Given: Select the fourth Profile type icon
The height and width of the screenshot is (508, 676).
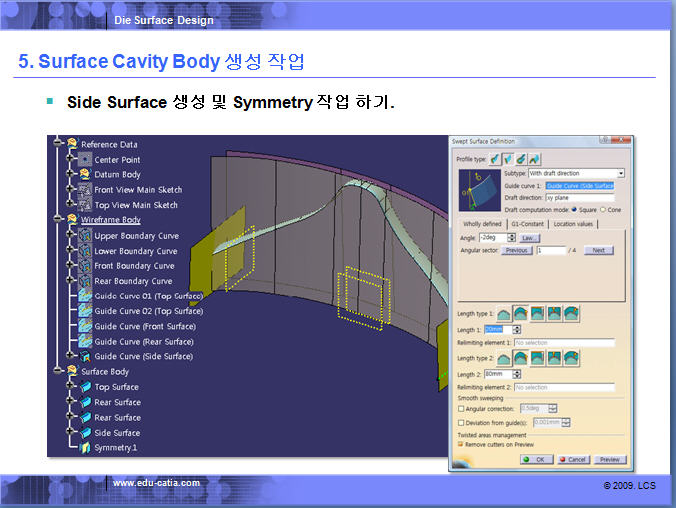Looking at the screenshot, I should (535, 159).
